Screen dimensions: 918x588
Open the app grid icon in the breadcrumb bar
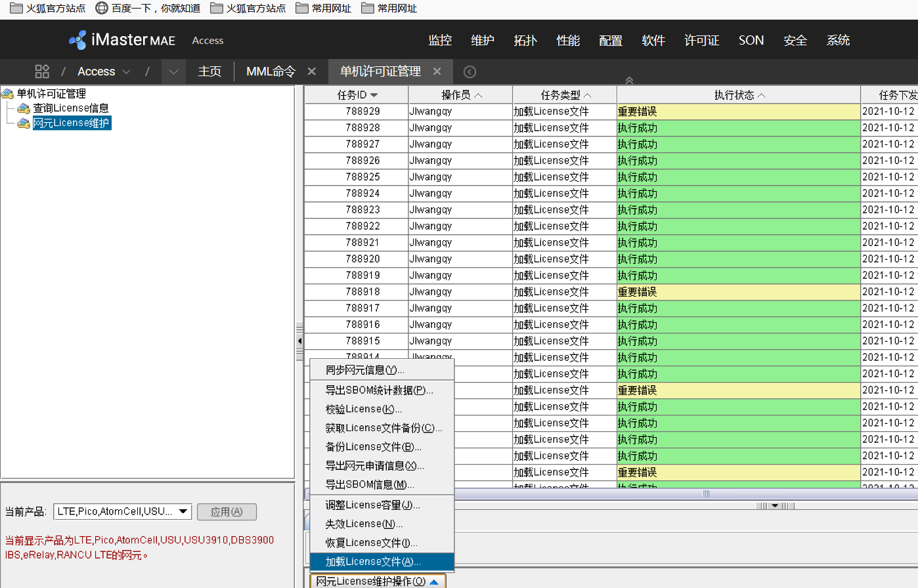(x=41, y=71)
